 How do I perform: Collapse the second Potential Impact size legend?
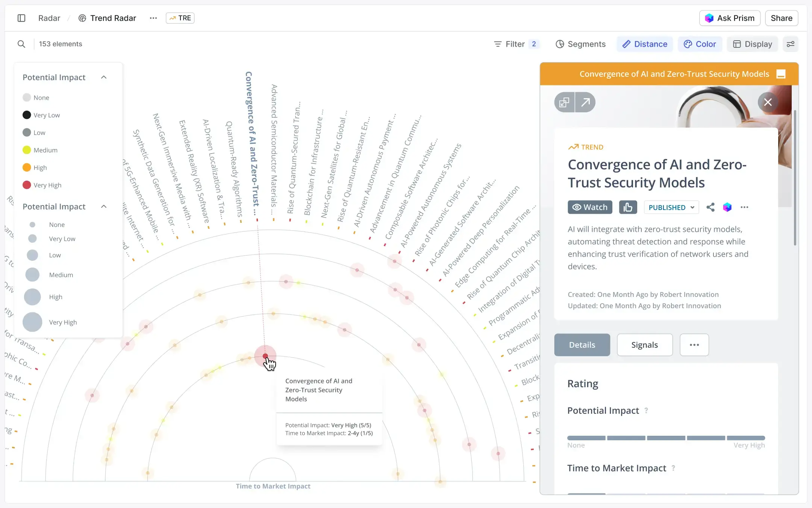point(104,207)
